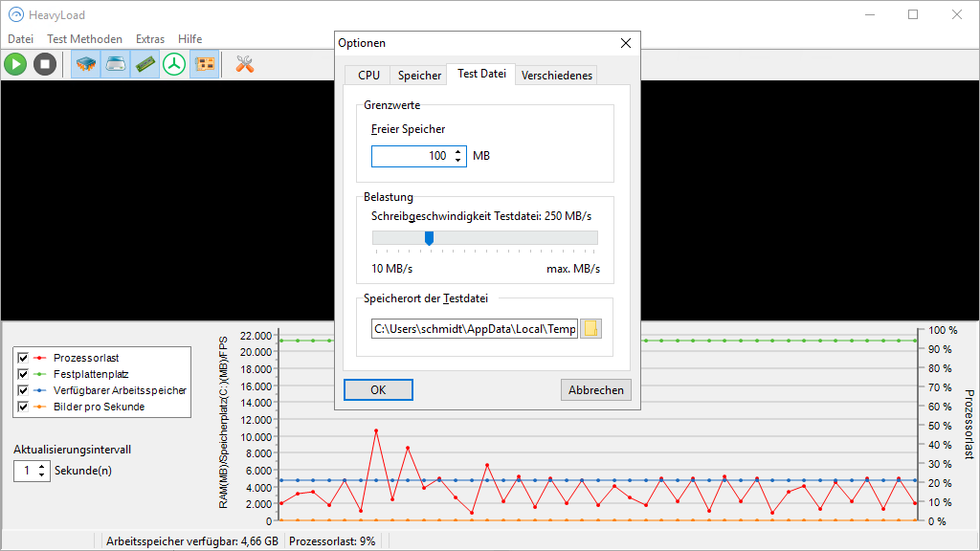980x551 pixels.
Task: Enable the GPU stress graphics card icon
Action: pos(204,64)
